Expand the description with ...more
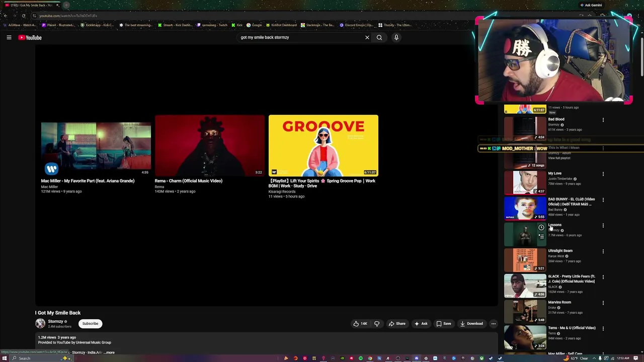 109,352
